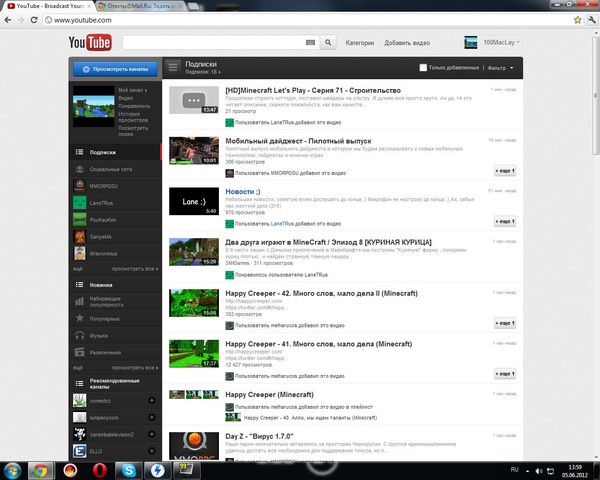Reload the page with refresh button
The height and width of the screenshot is (480, 600).
(x=34, y=20)
